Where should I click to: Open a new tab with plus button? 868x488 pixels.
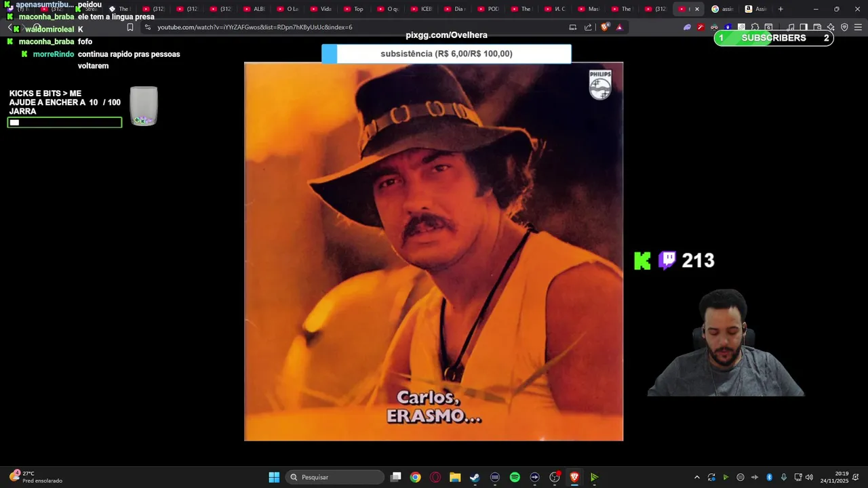pyautogui.click(x=781, y=9)
